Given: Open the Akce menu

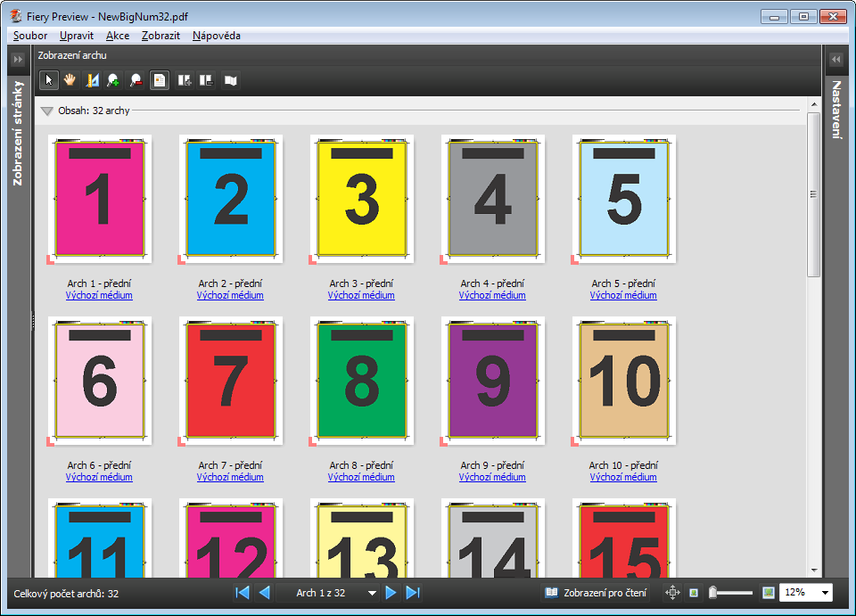Looking at the screenshot, I should 118,36.
